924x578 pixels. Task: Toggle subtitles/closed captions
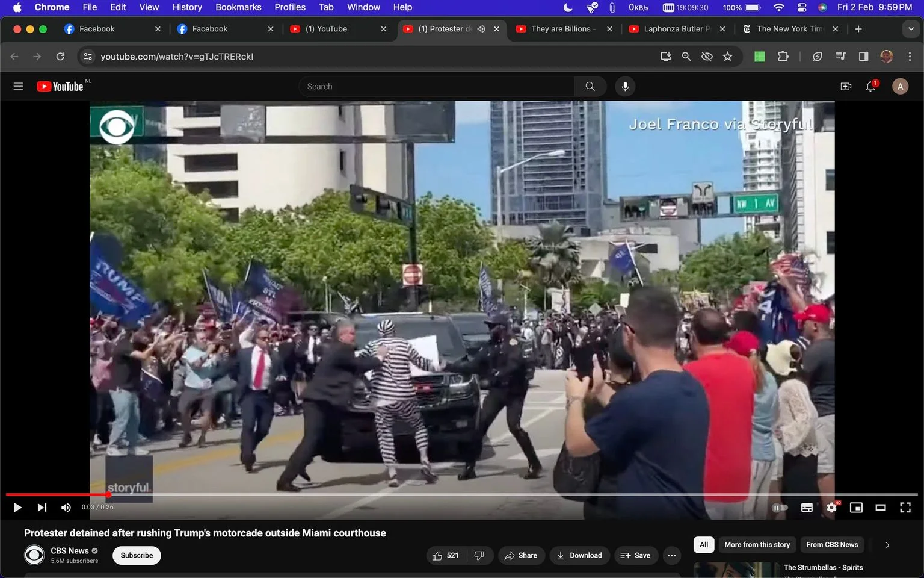(x=807, y=508)
